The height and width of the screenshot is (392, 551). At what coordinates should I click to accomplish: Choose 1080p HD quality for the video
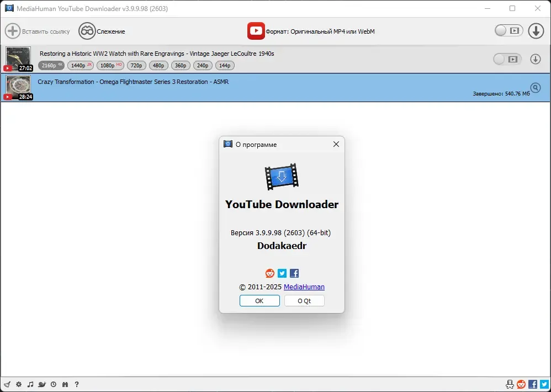tap(110, 65)
